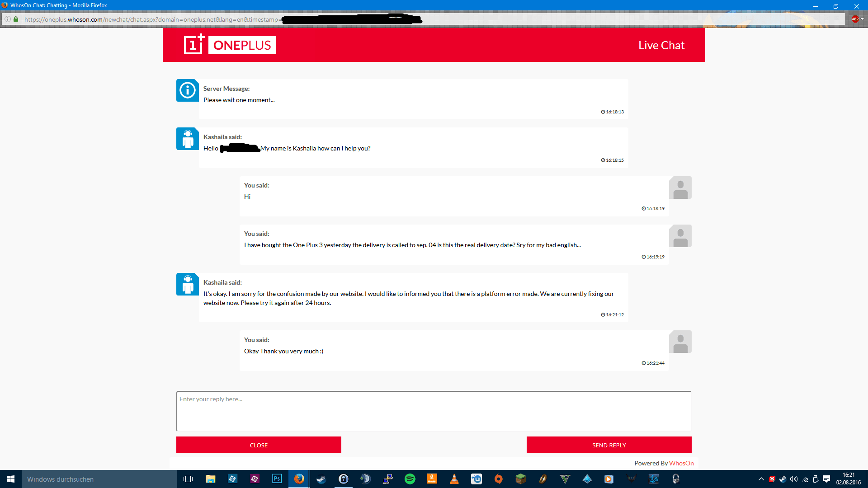868x488 pixels.
Task: Open Task View from the taskbar
Action: click(188, 479)
